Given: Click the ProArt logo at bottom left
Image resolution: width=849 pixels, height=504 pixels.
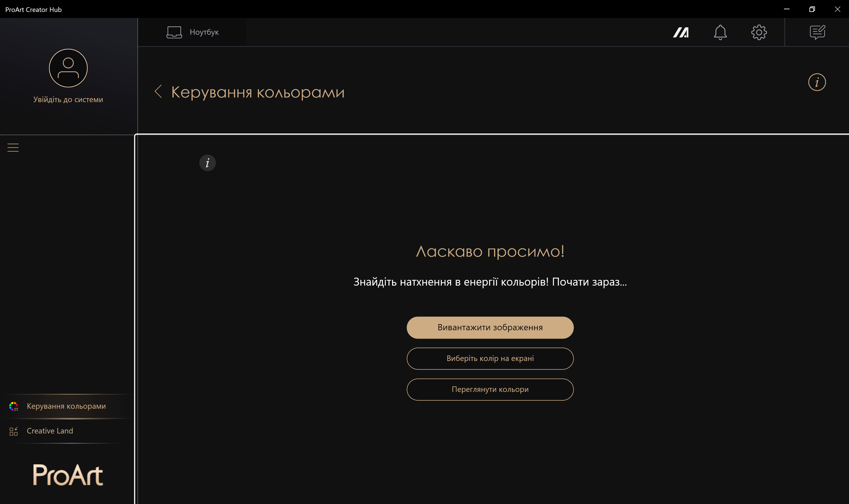Looking at the screenshot, I should click(68, 475).
